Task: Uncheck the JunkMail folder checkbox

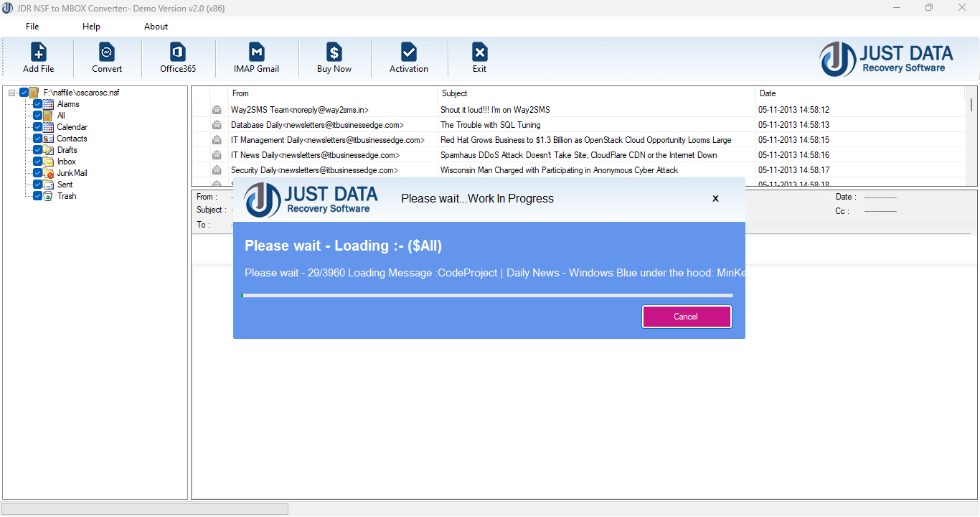Action: click(38, 173)
